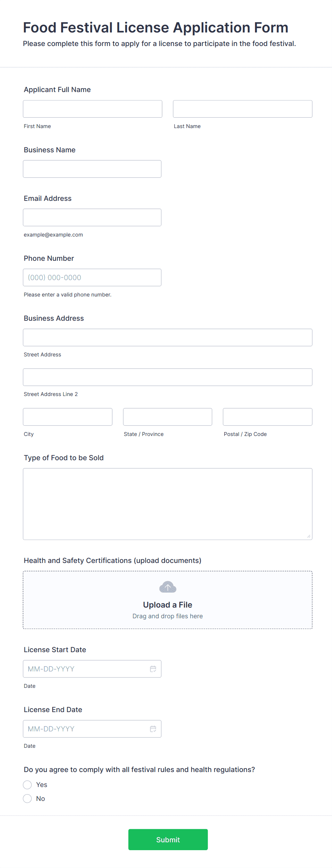Click the State / Province input field
The height and width of the screenshot is (868, 332).
tap(167, 416)
